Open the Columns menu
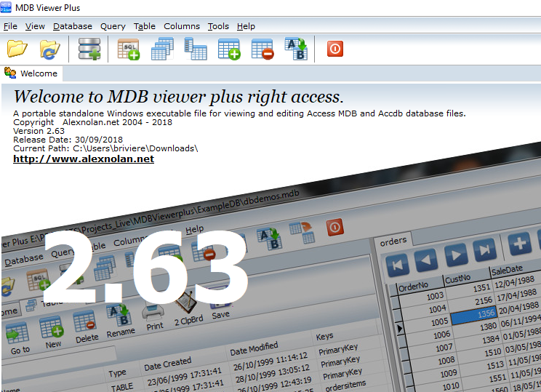Viewport: 541px width, 392px height. [x=182, y=26]
